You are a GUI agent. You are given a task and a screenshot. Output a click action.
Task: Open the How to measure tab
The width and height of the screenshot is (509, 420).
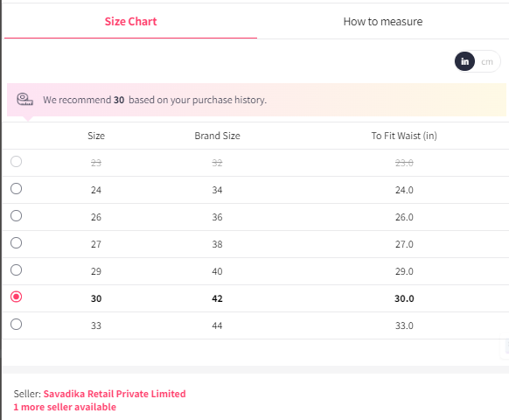coord(383,22)
